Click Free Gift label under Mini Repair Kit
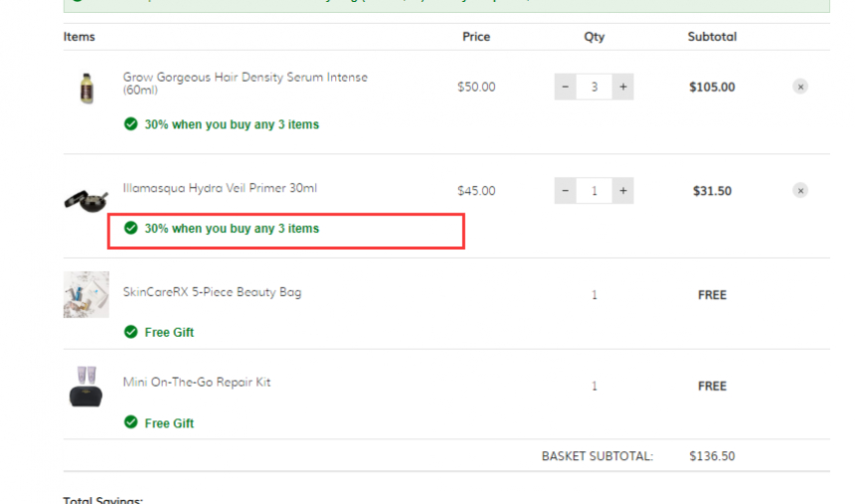The width and height of the screenshot is (855, 504). coord(169,423)
